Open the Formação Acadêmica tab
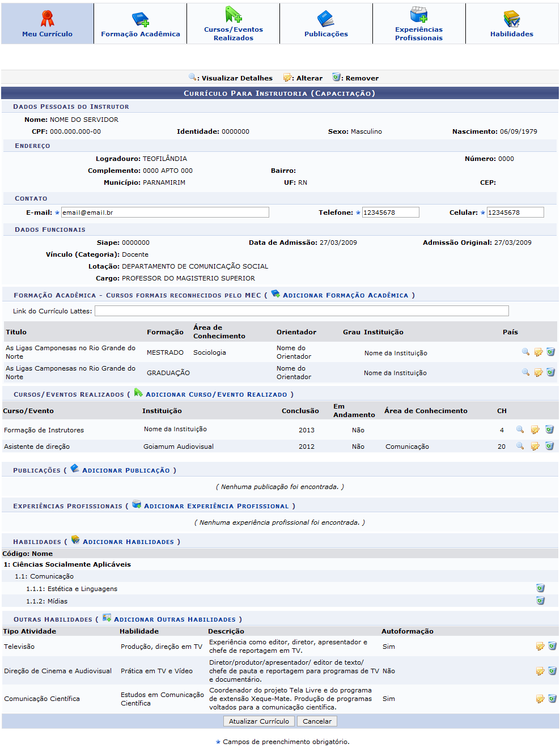 (x=140, y=24)
